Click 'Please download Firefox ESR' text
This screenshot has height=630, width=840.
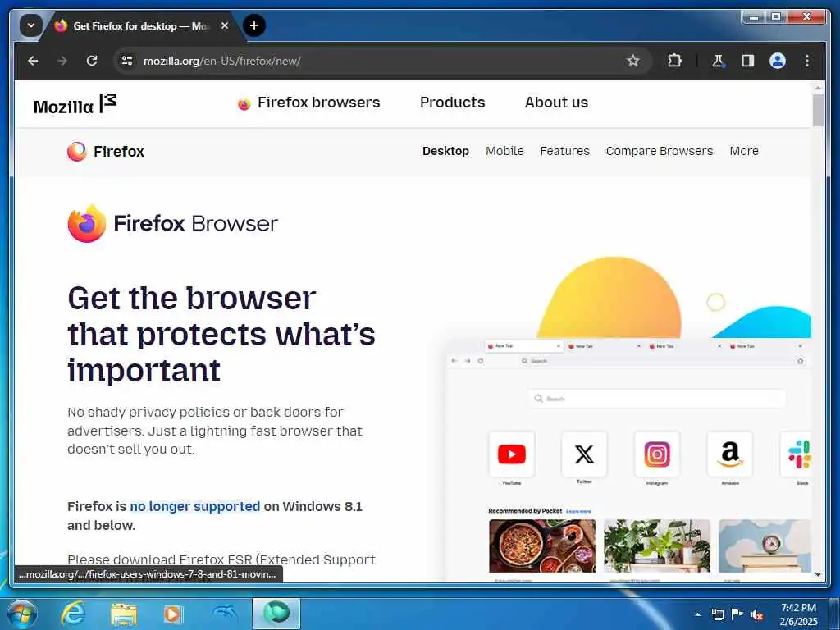point(221,559)
